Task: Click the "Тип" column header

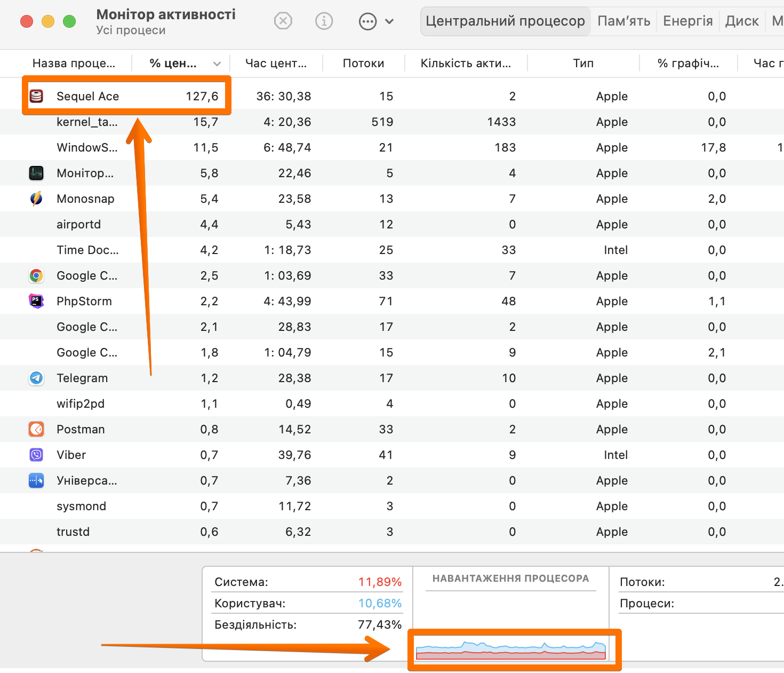Action: (x=583, y=63)
